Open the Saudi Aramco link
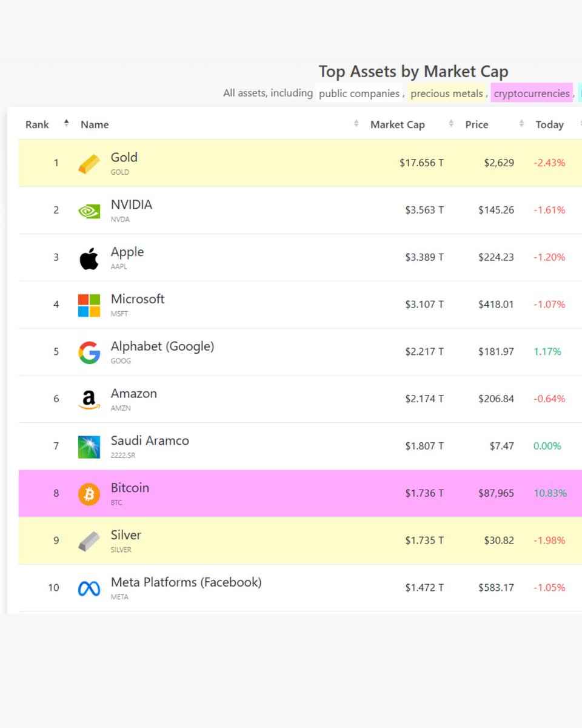582x728 pixels. [x=150, y=440]
